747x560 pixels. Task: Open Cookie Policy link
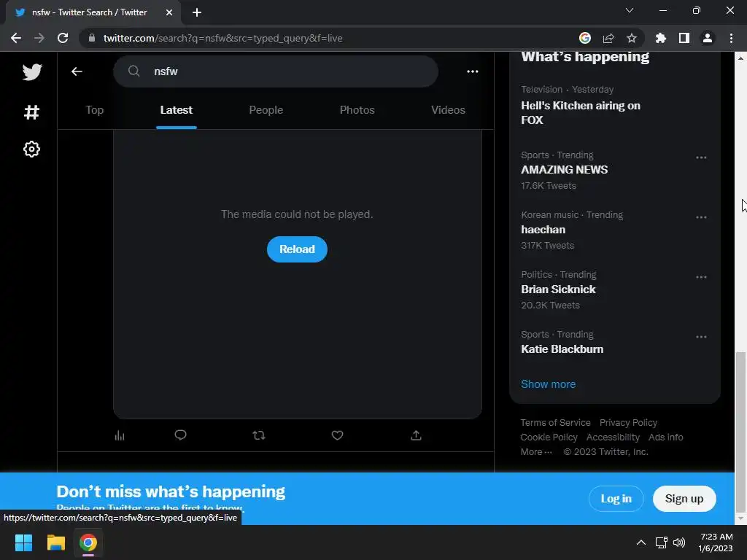(549, 437)
